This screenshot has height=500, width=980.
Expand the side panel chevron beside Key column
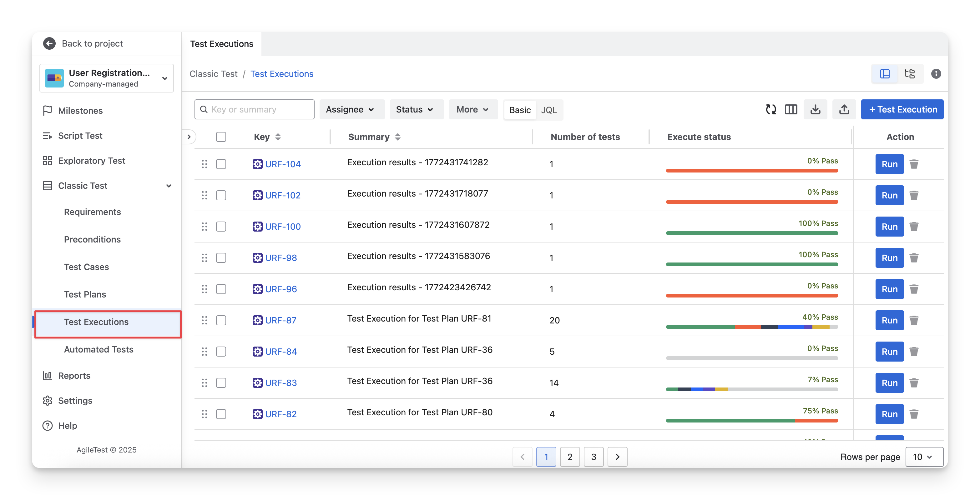(189, 137)
